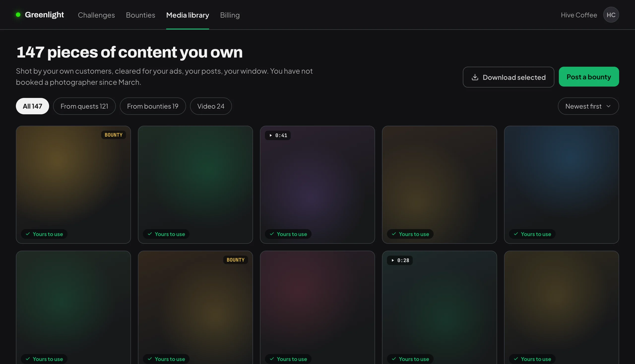Open the 0:28 video thumbnail

coord(440,307)
